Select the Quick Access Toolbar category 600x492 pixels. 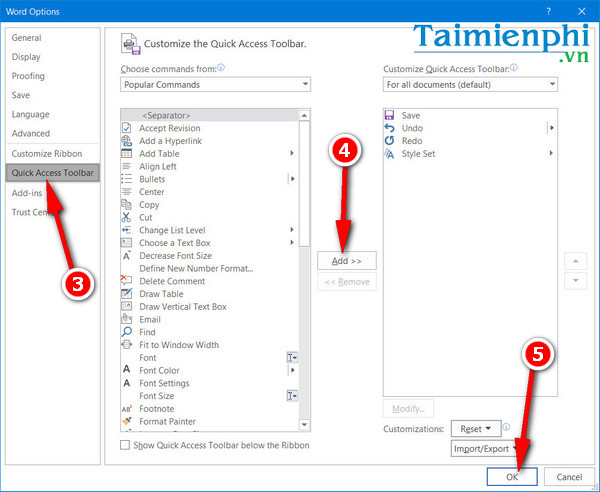53,173
